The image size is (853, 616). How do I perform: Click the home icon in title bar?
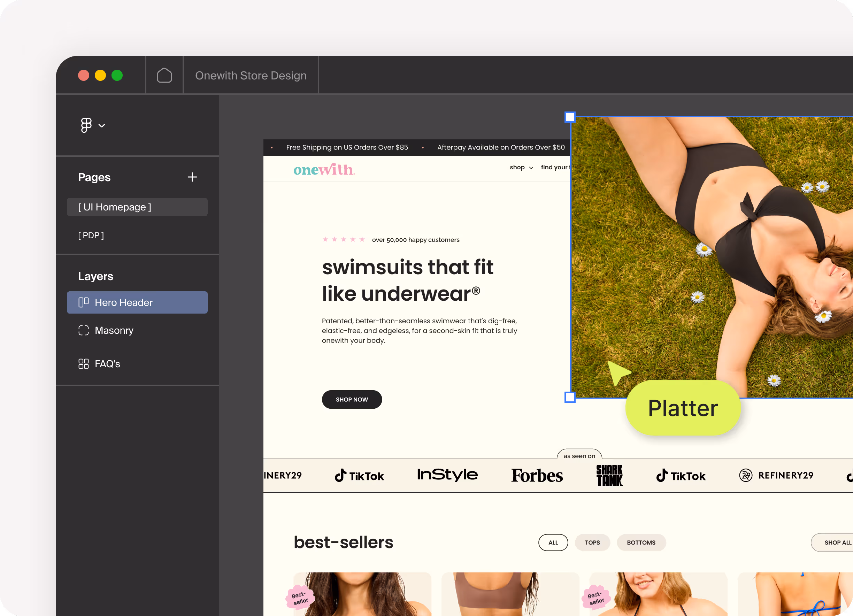164,75
